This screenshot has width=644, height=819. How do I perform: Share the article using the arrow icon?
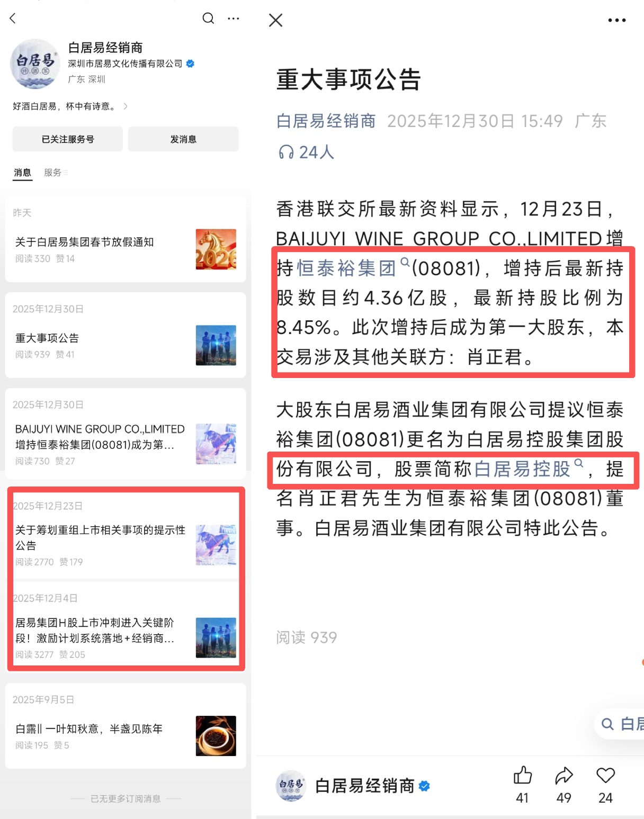tap(564, 776)
